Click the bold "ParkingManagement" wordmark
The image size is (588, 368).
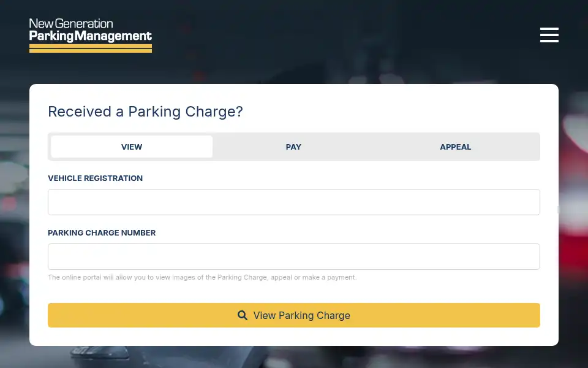[x=91, y=36]
